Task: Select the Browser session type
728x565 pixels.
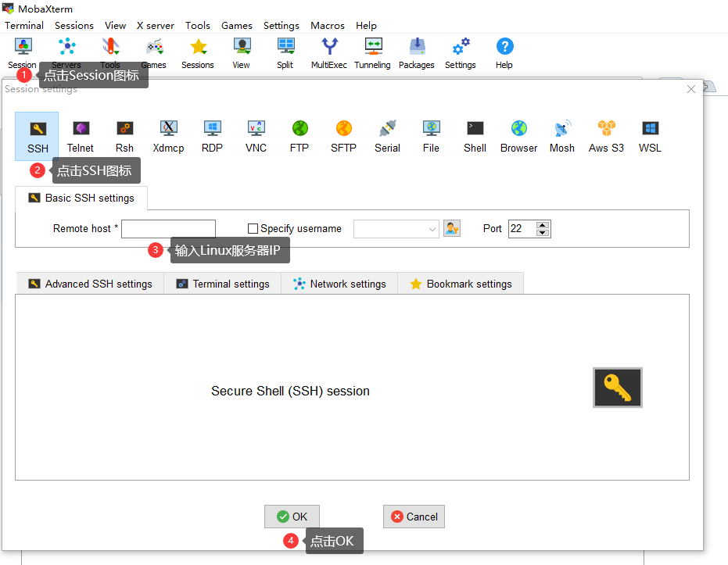Action: [x=518, y=137]
